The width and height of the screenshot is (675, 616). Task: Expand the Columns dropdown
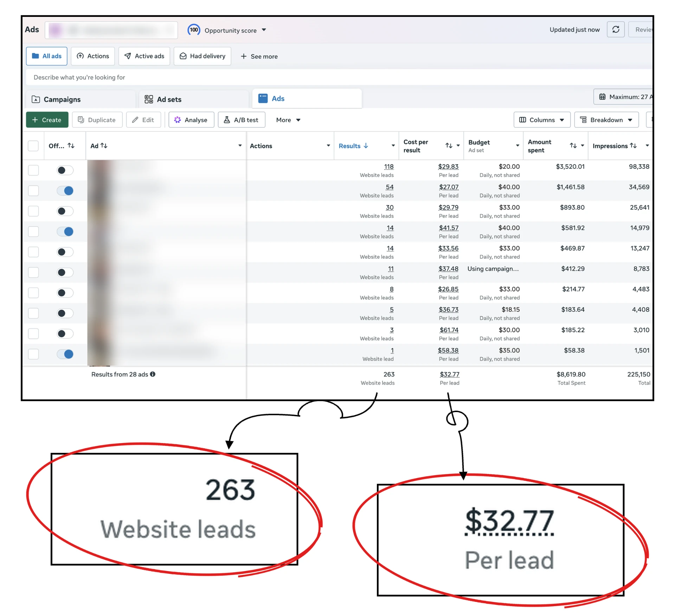point(542,120)
